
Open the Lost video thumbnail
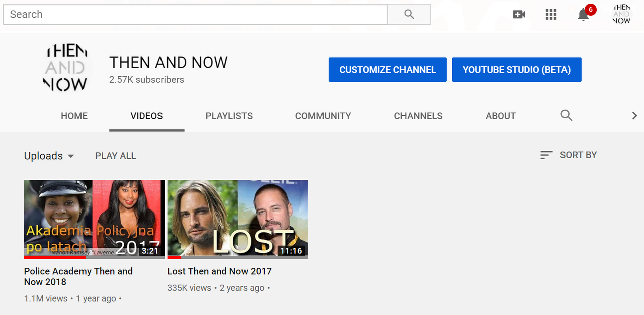237,219
